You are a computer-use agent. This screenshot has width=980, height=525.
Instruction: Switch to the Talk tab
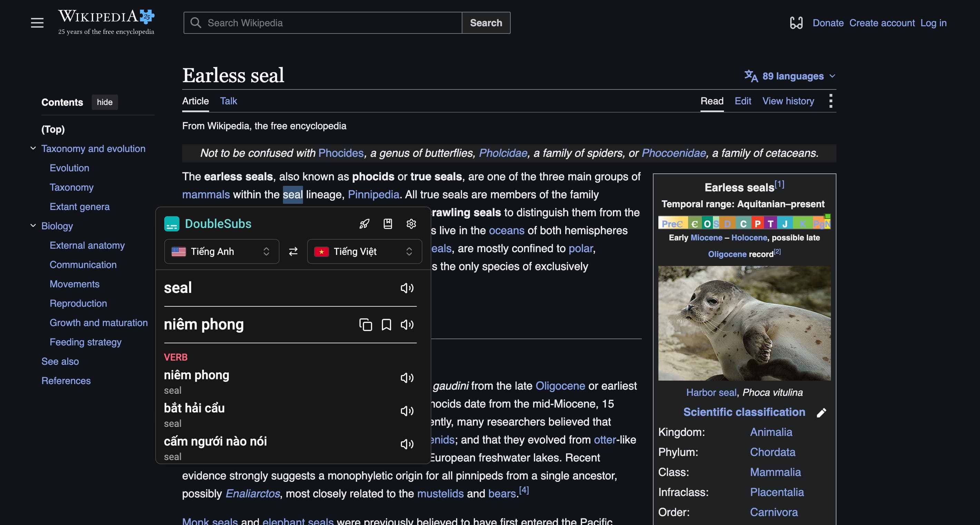228,101
